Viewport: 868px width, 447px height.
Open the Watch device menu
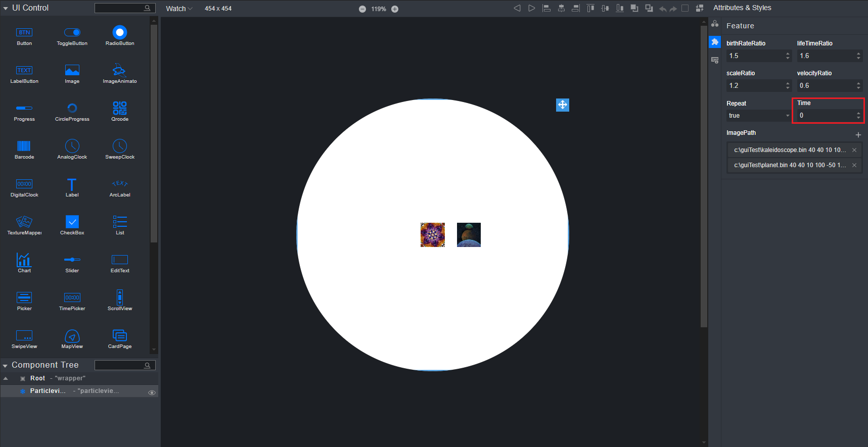click(179, 9)
